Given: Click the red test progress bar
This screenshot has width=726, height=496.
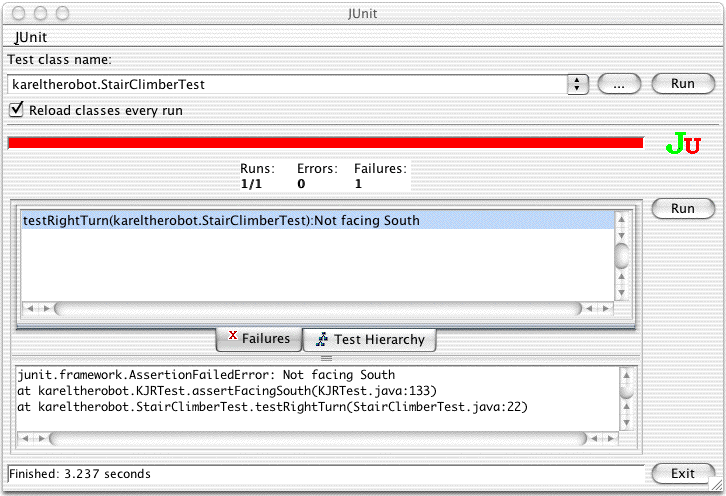Looking at the screenshot, I should [325, 143].
